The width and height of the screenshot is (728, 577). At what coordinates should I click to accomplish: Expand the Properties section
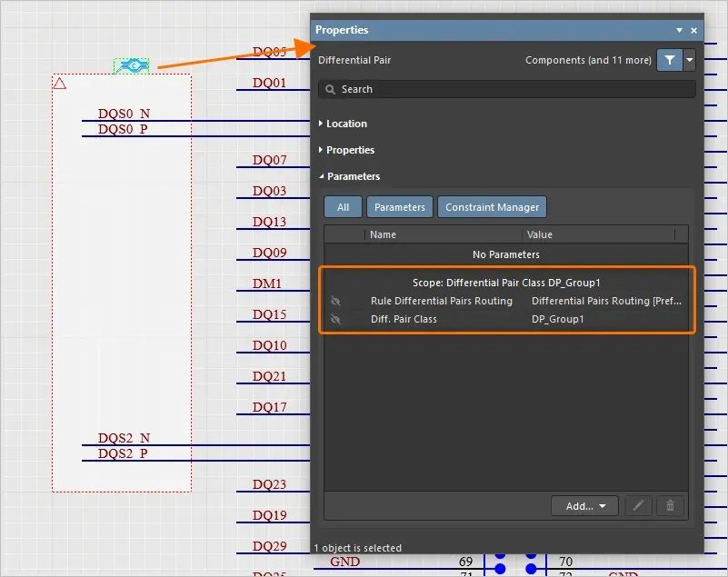pos(347,150)
